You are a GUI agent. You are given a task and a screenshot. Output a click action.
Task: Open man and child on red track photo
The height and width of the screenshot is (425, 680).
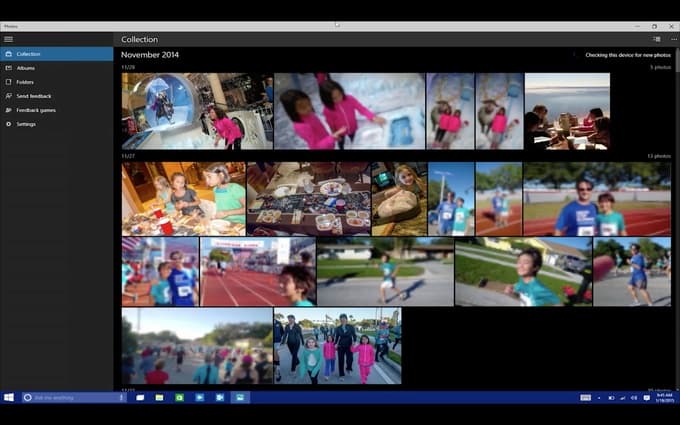point(597,199)
